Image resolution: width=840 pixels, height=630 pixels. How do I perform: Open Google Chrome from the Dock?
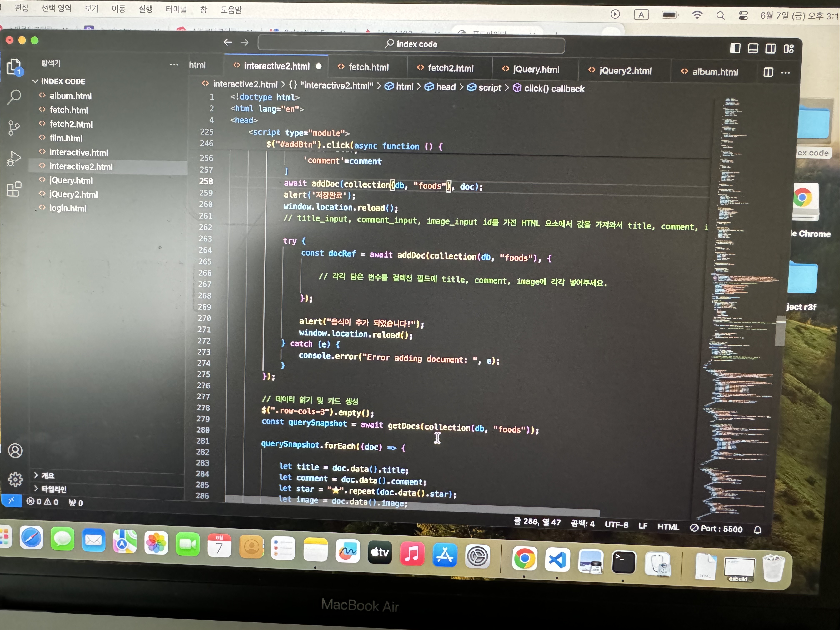pos(524,558)
